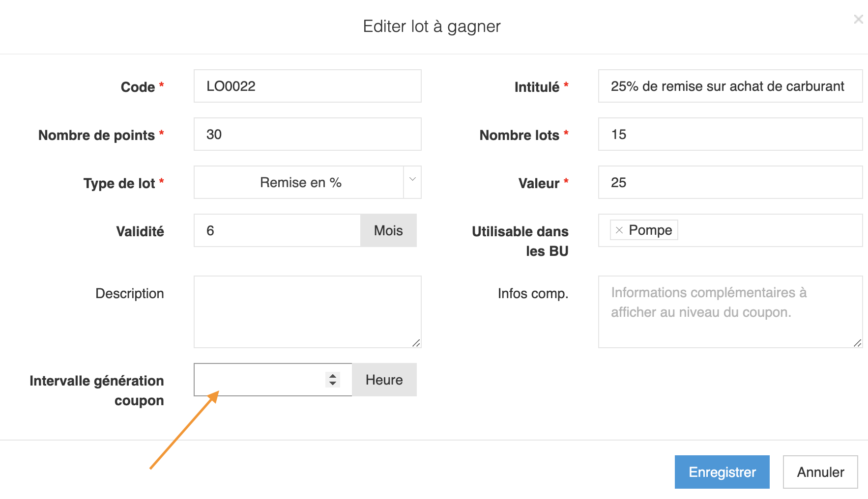Viewport: 868px width, 499px height.
Task: Click into the Nombre lots field
Action: (x=730, y=134)
